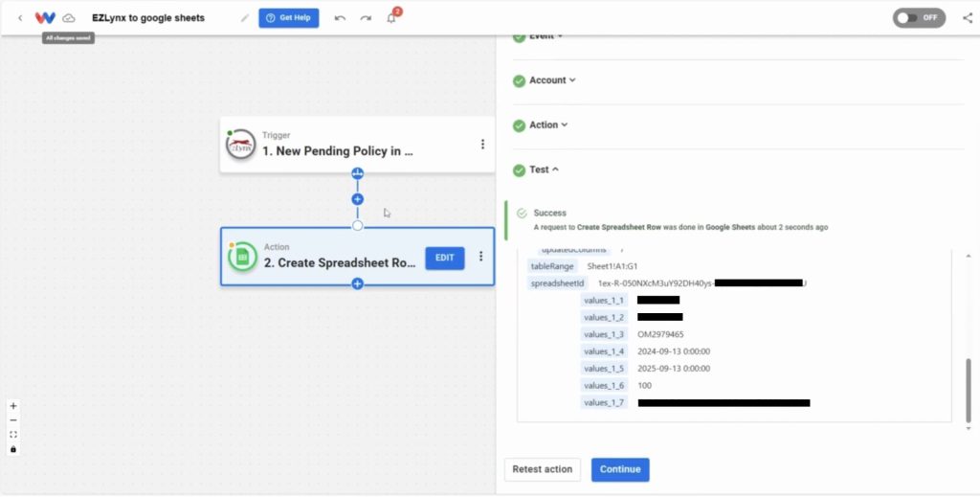Click the Sheet1!A1:G1 value
This screenshot has width=980, height=497.
(x=612, y=266)
